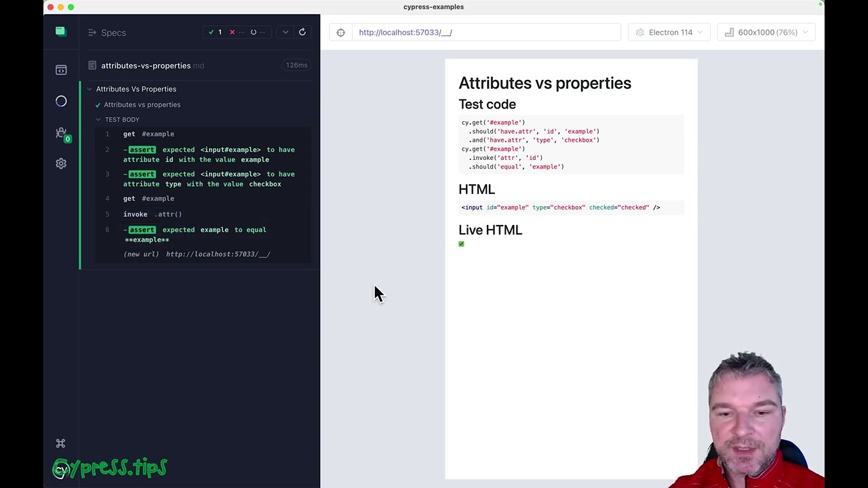Open the runner options chevron dropdown
This screenshot has height=488, width=868.
click(x=285, y=32)
